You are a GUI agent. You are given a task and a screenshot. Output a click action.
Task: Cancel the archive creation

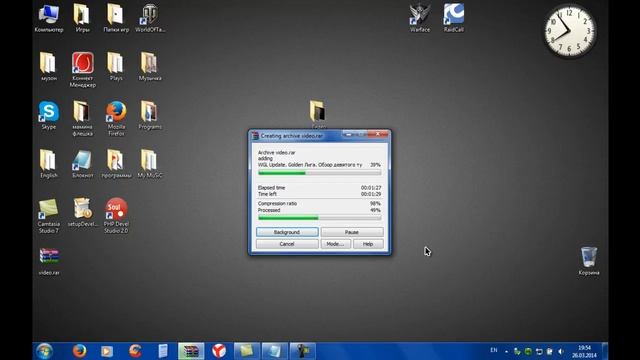pos(287,244)
